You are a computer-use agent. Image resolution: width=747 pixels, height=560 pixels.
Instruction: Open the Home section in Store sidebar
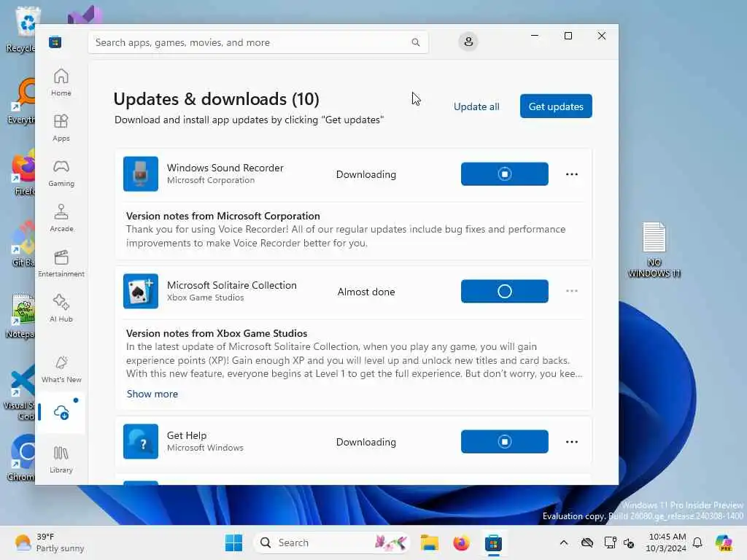(61, 82)
